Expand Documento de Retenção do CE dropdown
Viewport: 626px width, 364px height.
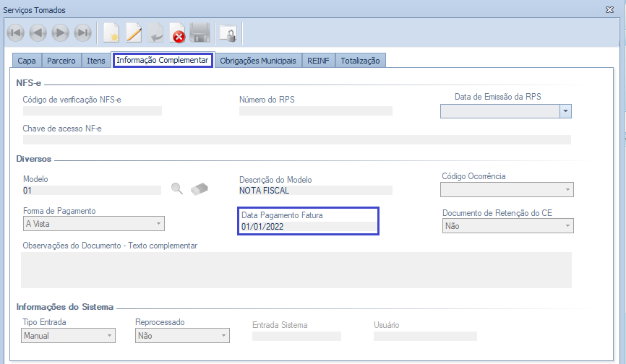[x=567, y=226]
